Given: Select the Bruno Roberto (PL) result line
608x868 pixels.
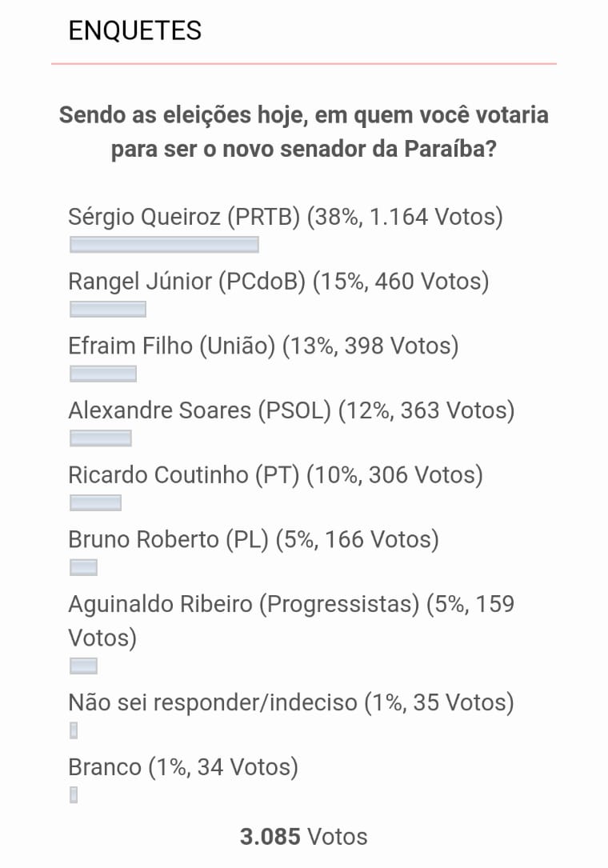Looking at the screenshot, I should tap(254, 540).
